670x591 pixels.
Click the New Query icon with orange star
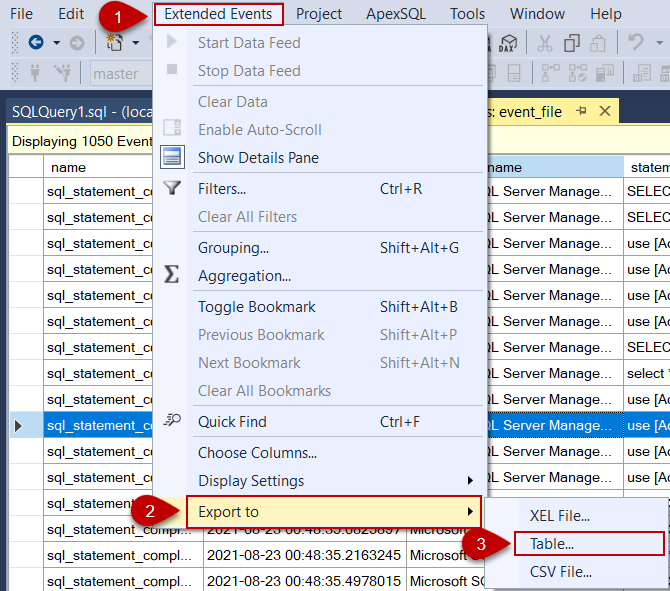(114, 42)
